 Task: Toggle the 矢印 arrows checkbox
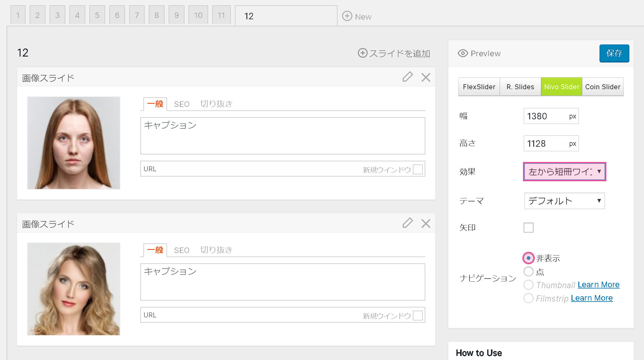click(528, 227)
